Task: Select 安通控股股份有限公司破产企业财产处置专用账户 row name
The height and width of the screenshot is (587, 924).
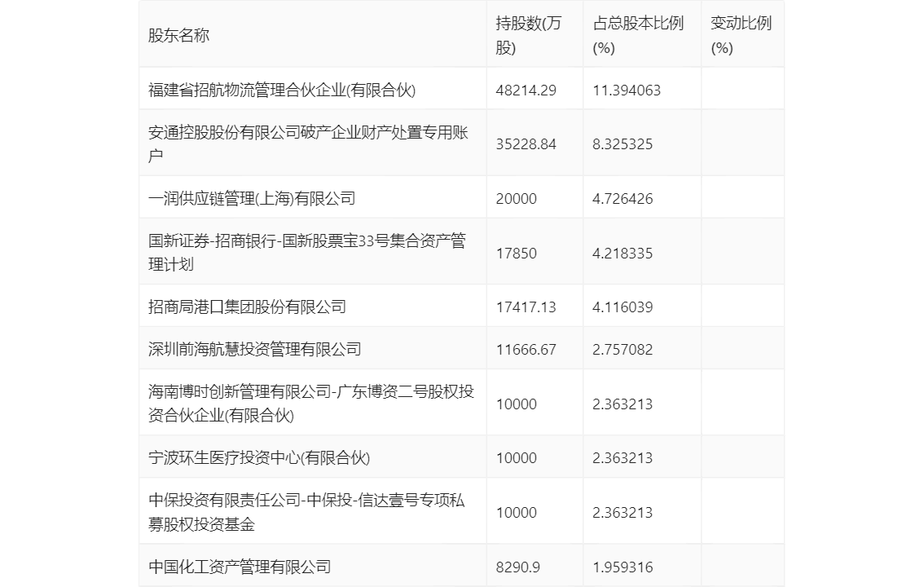Action: coord(308,143)
